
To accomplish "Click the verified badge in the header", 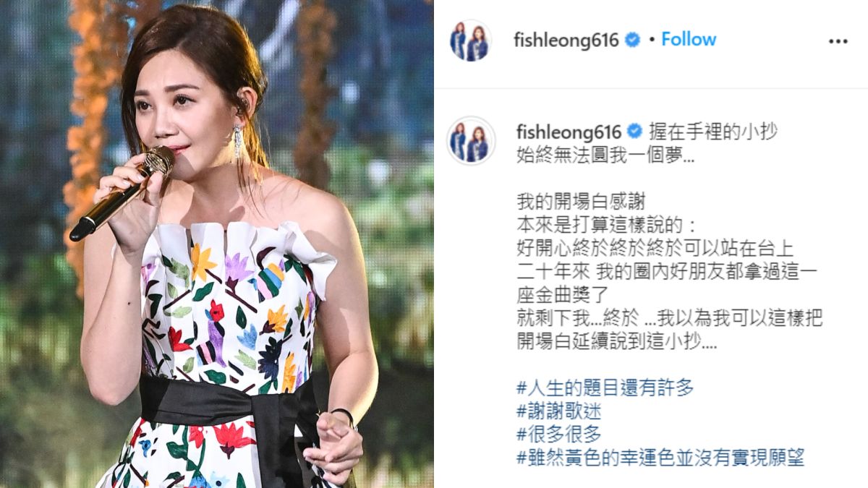I will coord(632,40).
